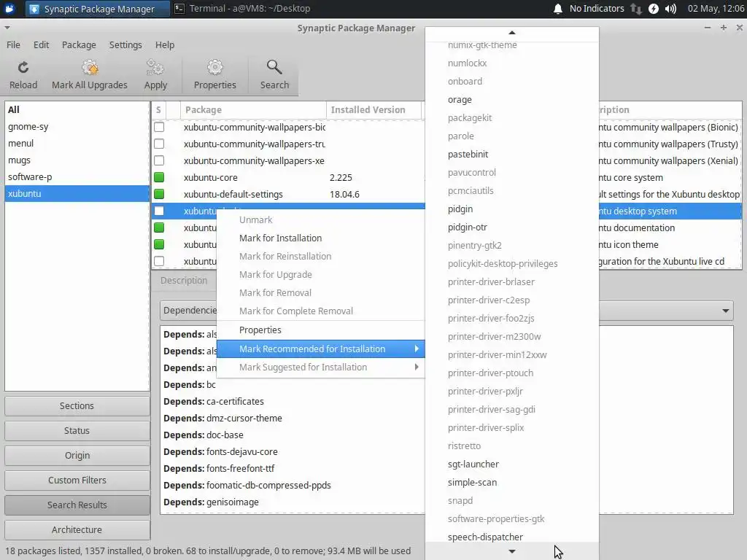The width and height of the screenshot is (747, 560).
Task: Choose Mark for Installation in context menu
Action: [x=321, y=238]
